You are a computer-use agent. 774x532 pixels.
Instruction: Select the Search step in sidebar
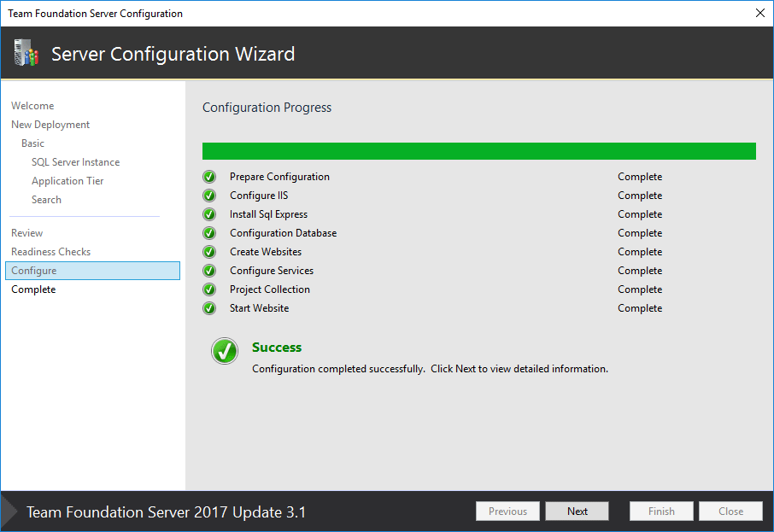[x=46, y=199]
